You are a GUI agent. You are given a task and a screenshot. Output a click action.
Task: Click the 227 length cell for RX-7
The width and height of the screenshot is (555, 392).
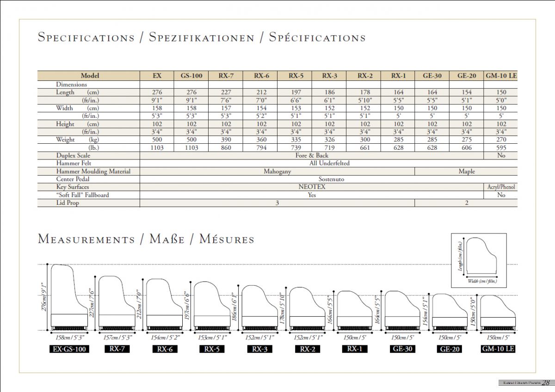pyautogui.click(x=226, y=92)
